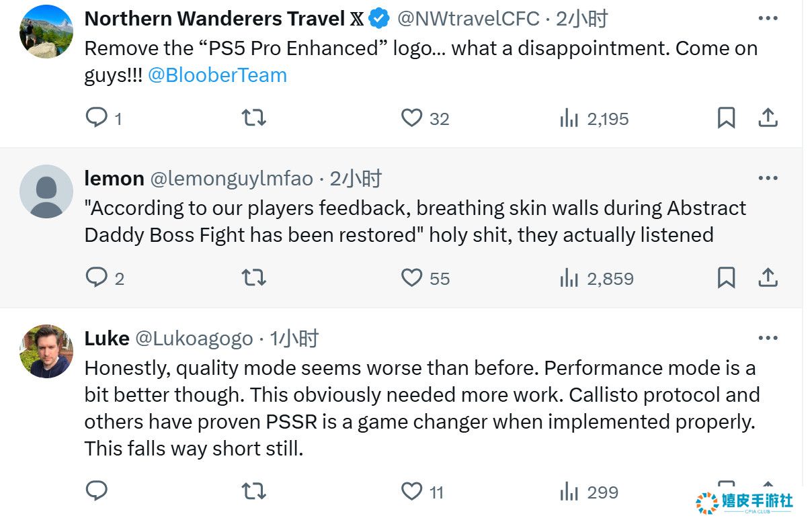Reply to Northern Wanderers Travel's tweet
The width and height of the screenshot is (812, 520).
pyautogui.click(x=97, y=118)
